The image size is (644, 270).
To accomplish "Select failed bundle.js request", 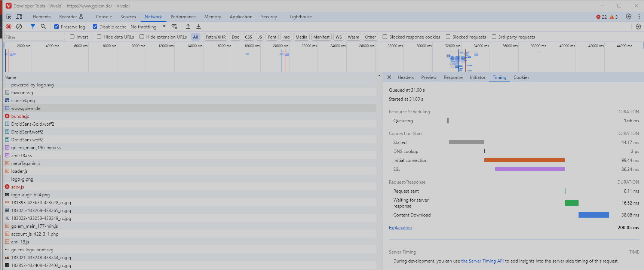I will click(x=190, y=116).
